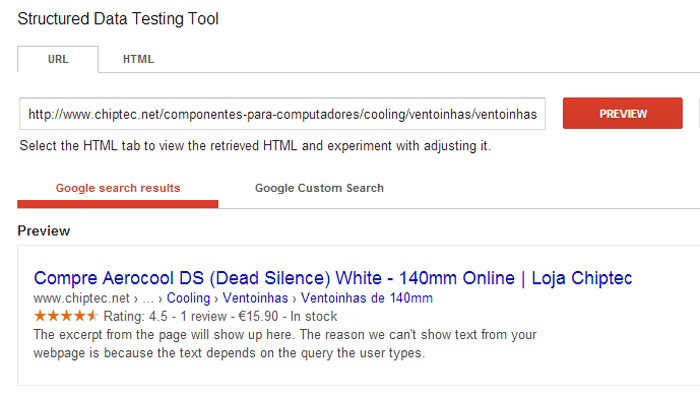Click the €15.90 price in snippet
The width and height of the screenshot is (700, 400).
tap(258, 317)
